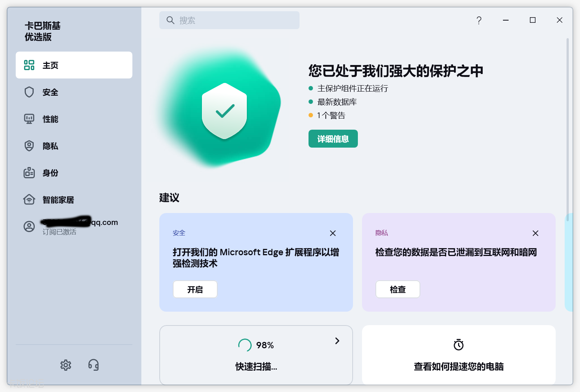Open the 快速扫描 quick scan card
Viewport: 580px width, 392px height.
pos(256,355)
